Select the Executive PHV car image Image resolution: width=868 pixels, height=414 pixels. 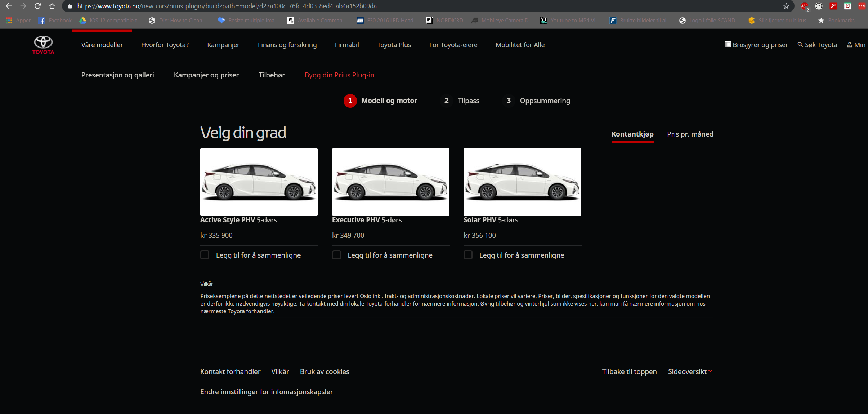coord(391,182)
